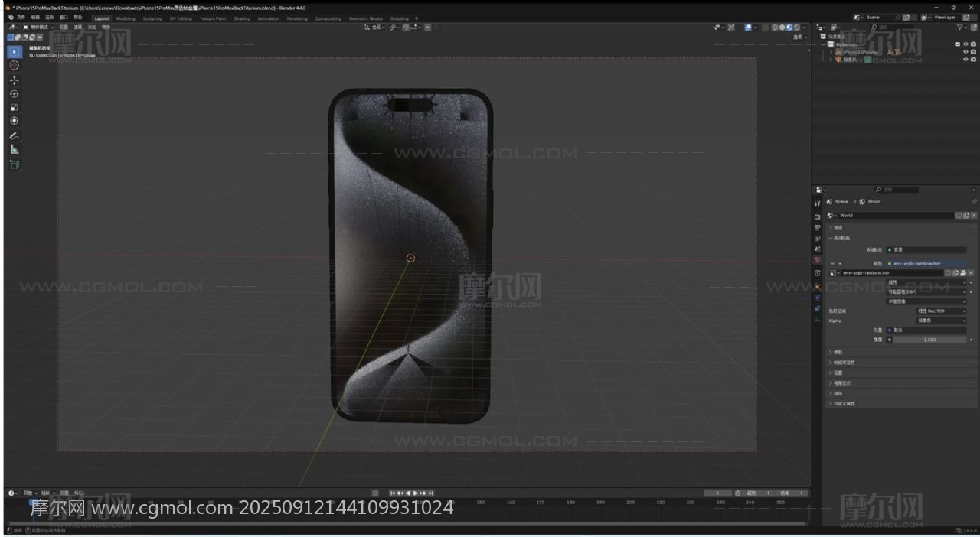Click the 颜色 env-srgb-rainbow.hdr field
980x537 pixels.
(926, 263)
